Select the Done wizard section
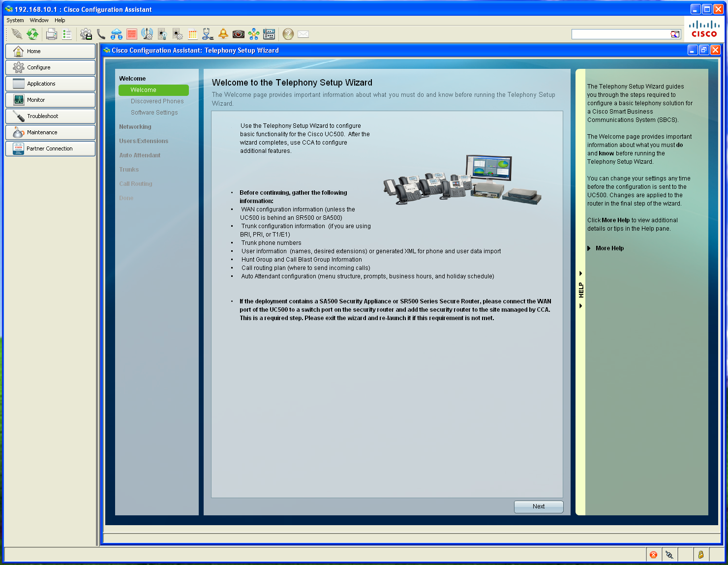Screen dimensions: 728x565 point(126,198)
